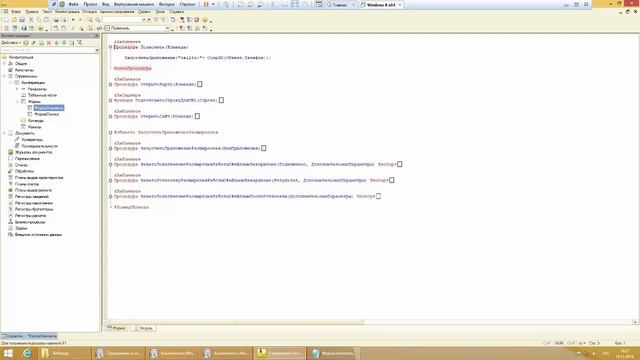Click the ЗапуститьПриложение code line in Позвонить
Image resolution: width=640 pixels, height=360 pixels.
[x=198, y=58]
